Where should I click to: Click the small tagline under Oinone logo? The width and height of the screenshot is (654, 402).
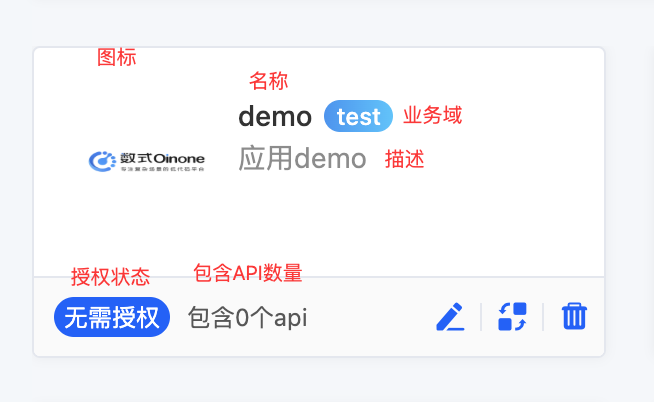pyautogui.click(x=163, y=169)
